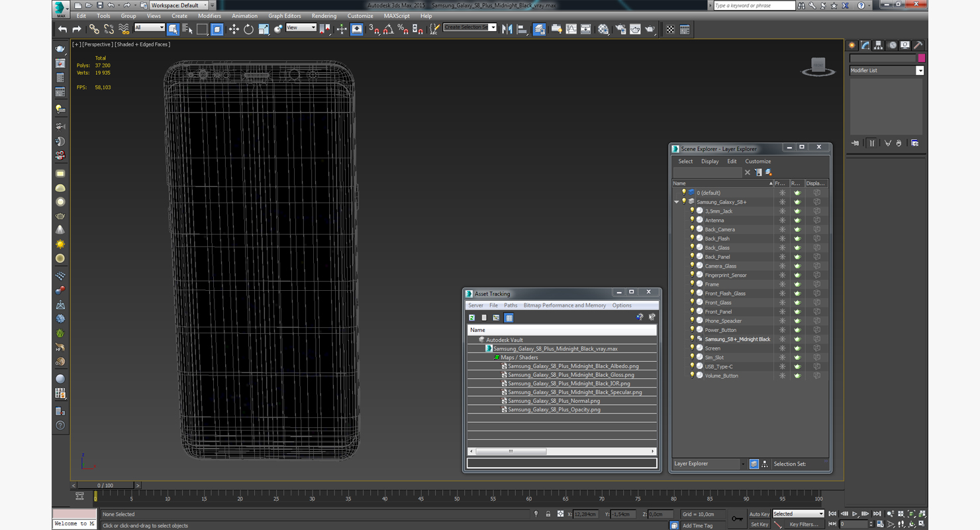
Task: Click the 0 / 100 time slider
Action: pyautogui.click(x=105, y=486)
